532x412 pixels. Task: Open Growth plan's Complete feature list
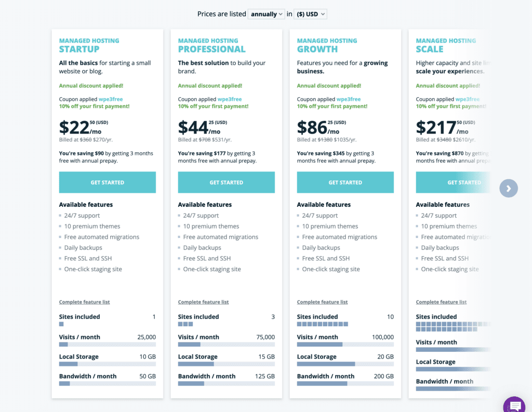(322, 302)
